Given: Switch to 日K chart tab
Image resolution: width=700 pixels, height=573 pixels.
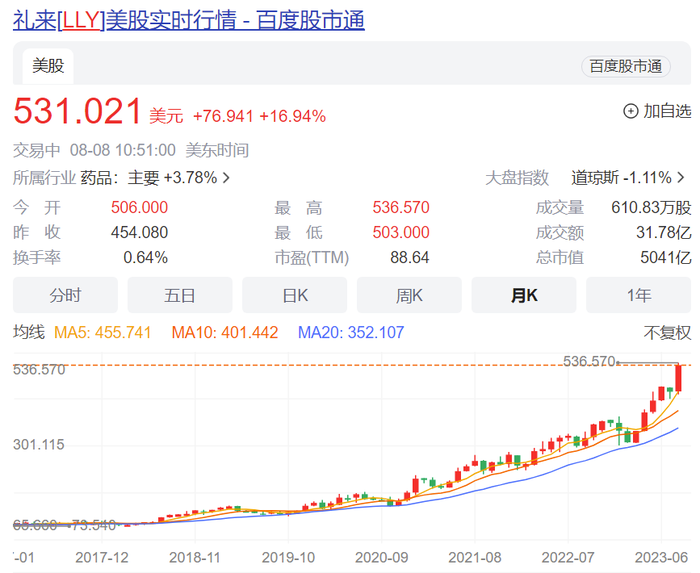Looking at the screenshot, I should [295, 295].
